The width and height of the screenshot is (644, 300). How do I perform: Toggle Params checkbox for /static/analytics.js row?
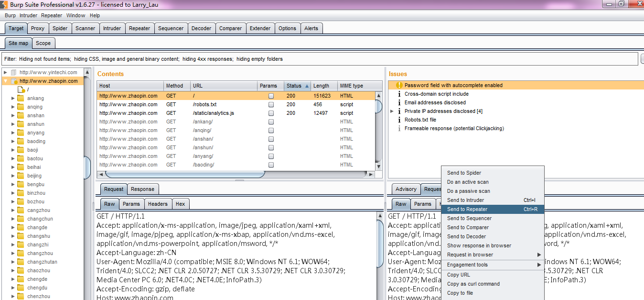271,113
